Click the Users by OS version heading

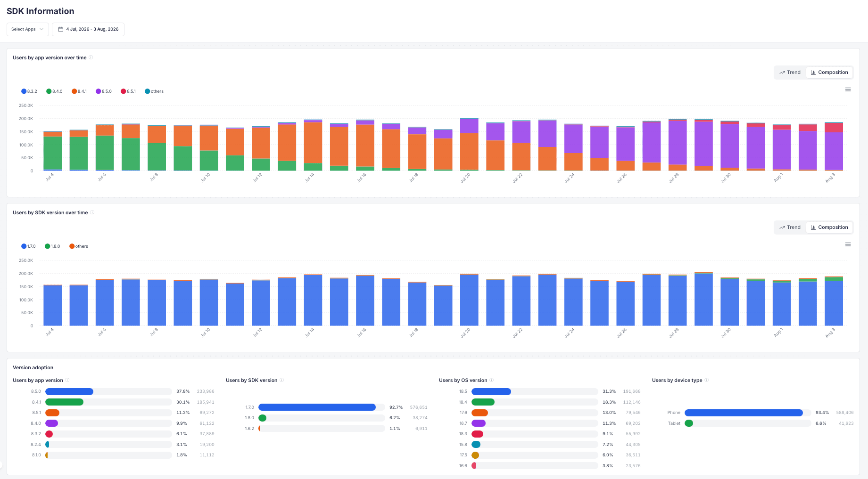tap(463, 380)
